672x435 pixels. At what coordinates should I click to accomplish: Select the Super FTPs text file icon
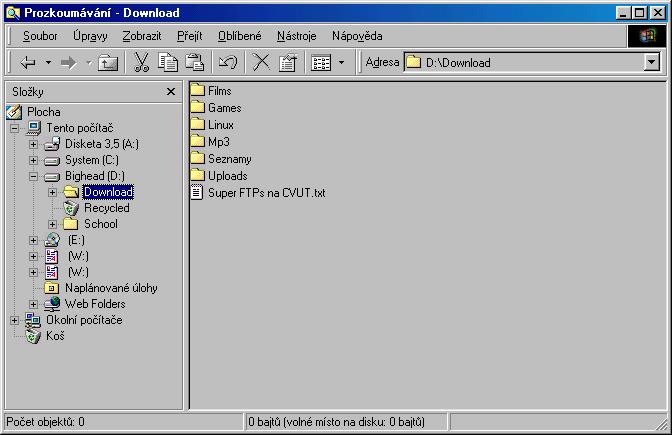click(196, 192)
